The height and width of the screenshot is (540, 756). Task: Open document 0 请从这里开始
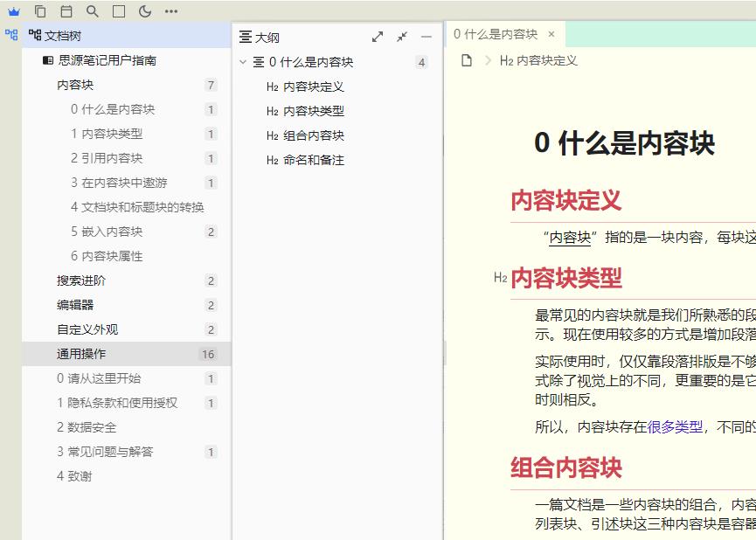[x=99, y=378]
